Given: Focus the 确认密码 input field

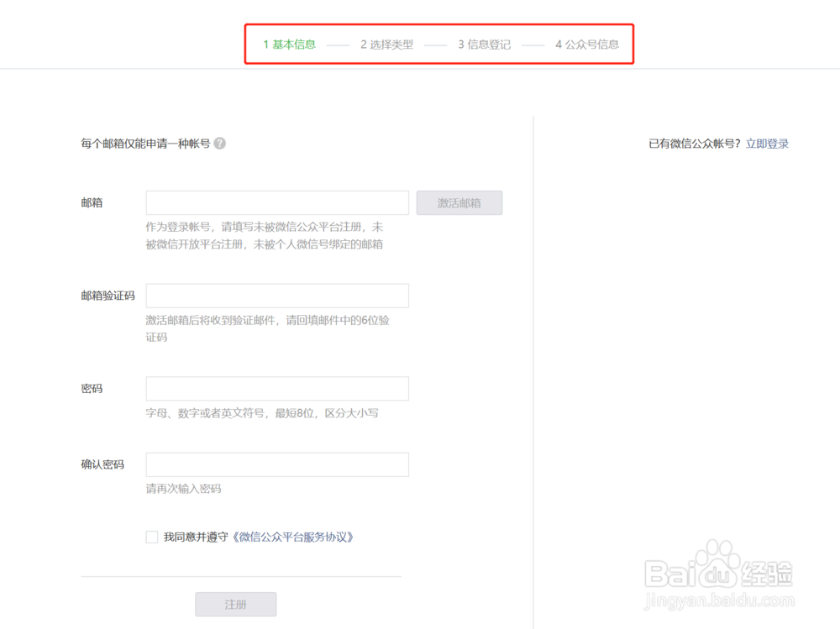Looking at the screenshot, I should [x=277, y=464].
